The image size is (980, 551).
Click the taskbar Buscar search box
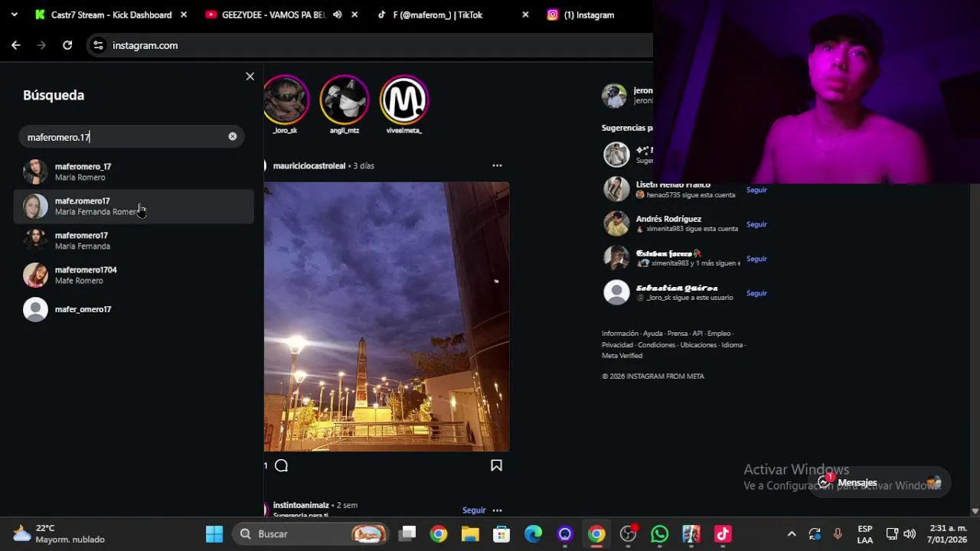pos(311,533)
